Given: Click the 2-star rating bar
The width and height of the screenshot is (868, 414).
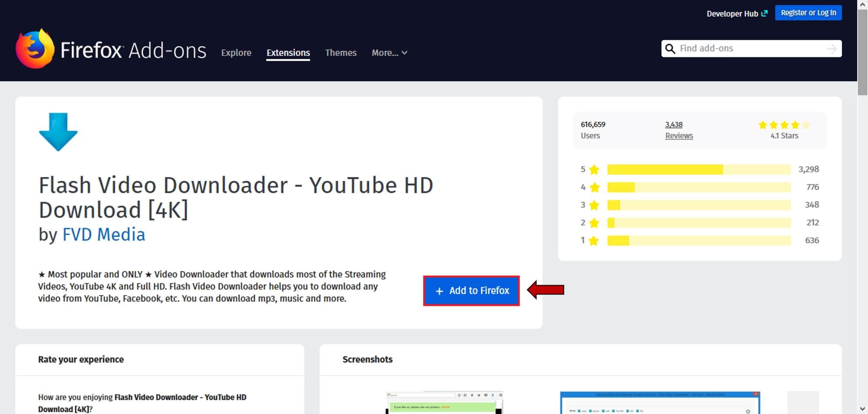Looking at the screenshot, I should (699, 223).
